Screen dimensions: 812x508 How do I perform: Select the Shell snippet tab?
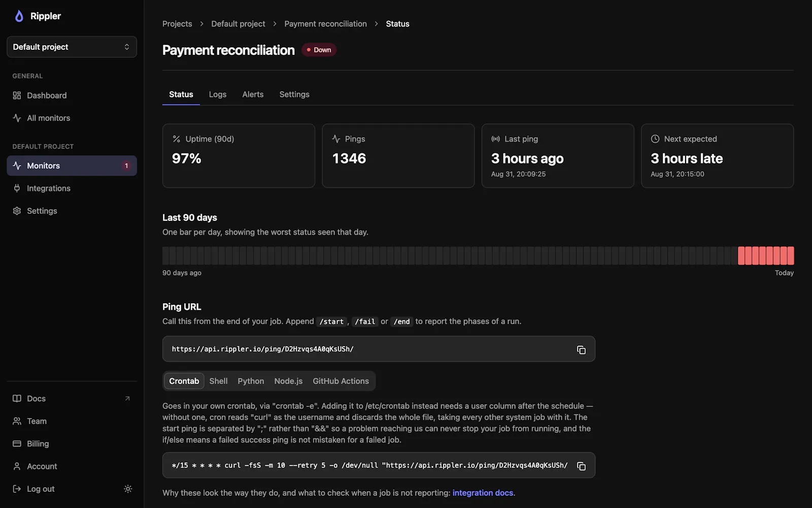click(218, 381)
